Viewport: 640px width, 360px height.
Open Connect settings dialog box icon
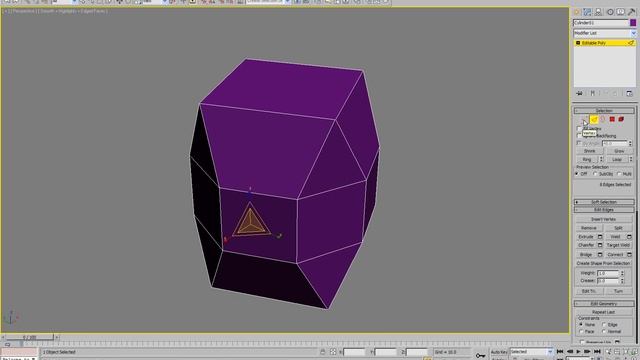[629, 255]
